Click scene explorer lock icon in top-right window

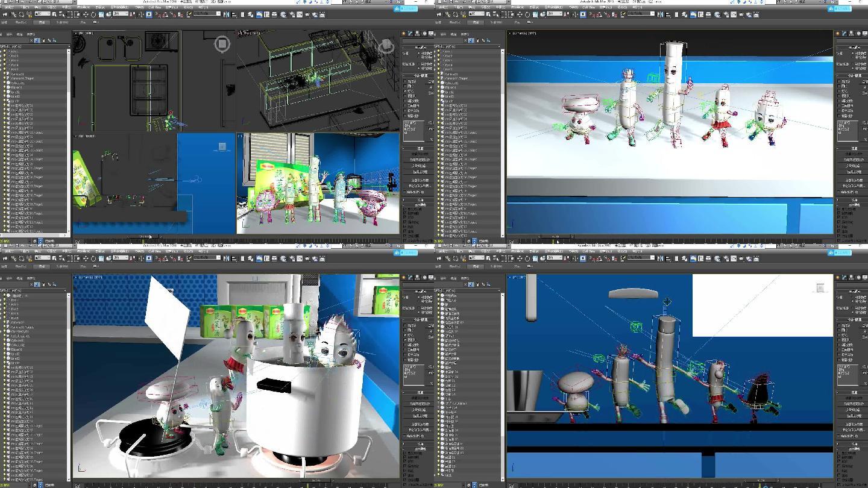478,40
